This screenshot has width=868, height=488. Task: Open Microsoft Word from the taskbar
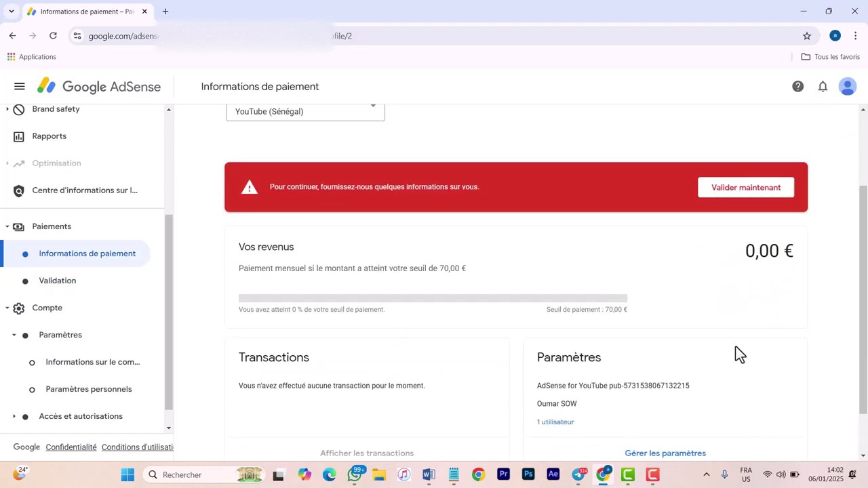pyautogui.click(x=429, y=474)
